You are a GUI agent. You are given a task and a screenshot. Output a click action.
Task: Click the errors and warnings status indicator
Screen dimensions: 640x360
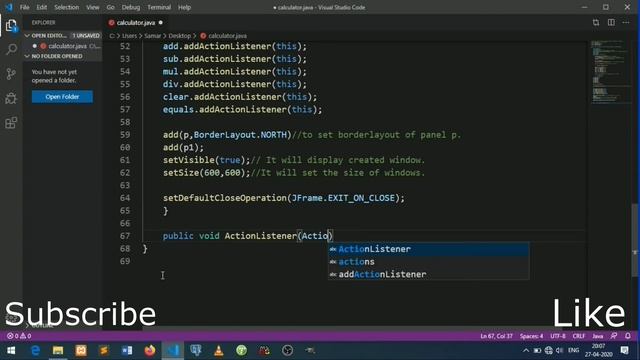19,336
